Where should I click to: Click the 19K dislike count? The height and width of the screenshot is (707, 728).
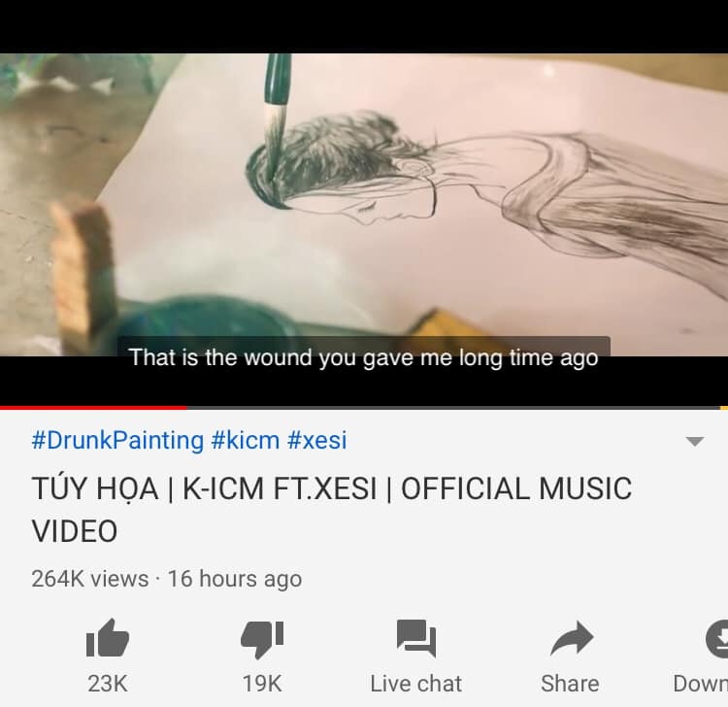click(262, 684)
